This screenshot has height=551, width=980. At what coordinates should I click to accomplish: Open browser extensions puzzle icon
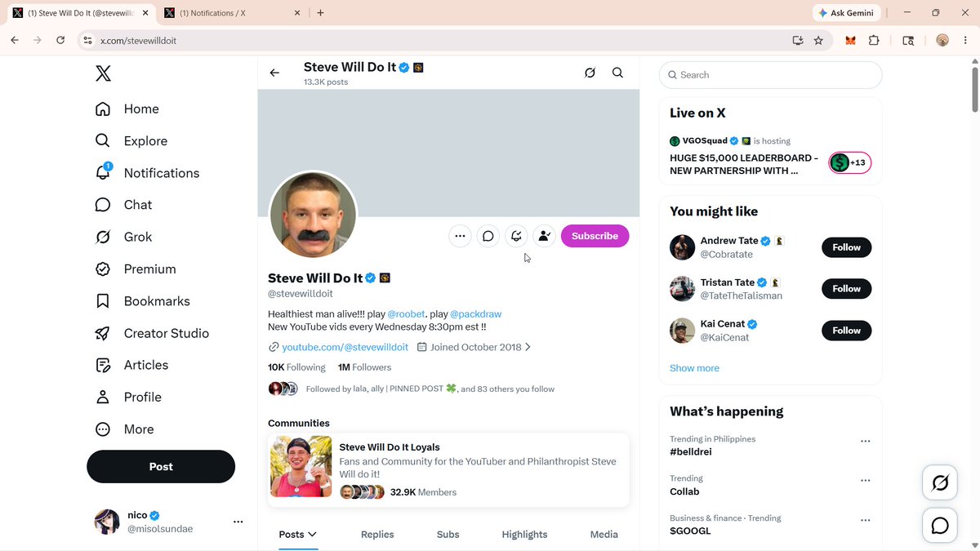pos(874,40)
